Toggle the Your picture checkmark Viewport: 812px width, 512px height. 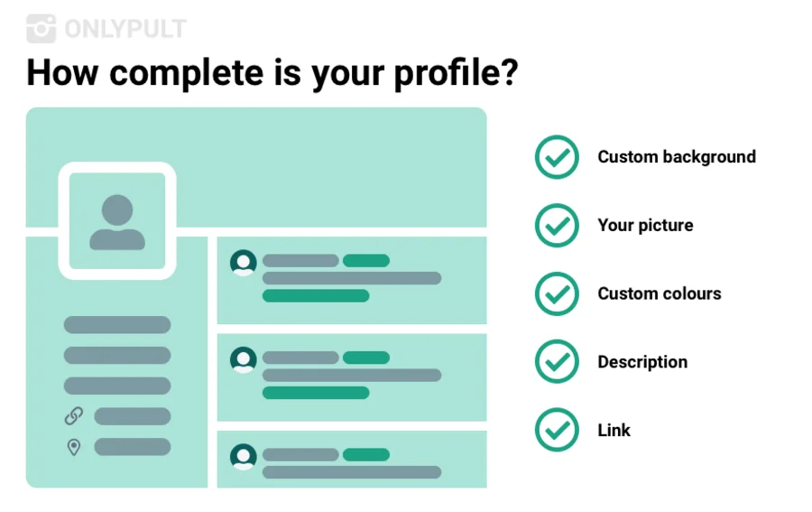point(557,226)
